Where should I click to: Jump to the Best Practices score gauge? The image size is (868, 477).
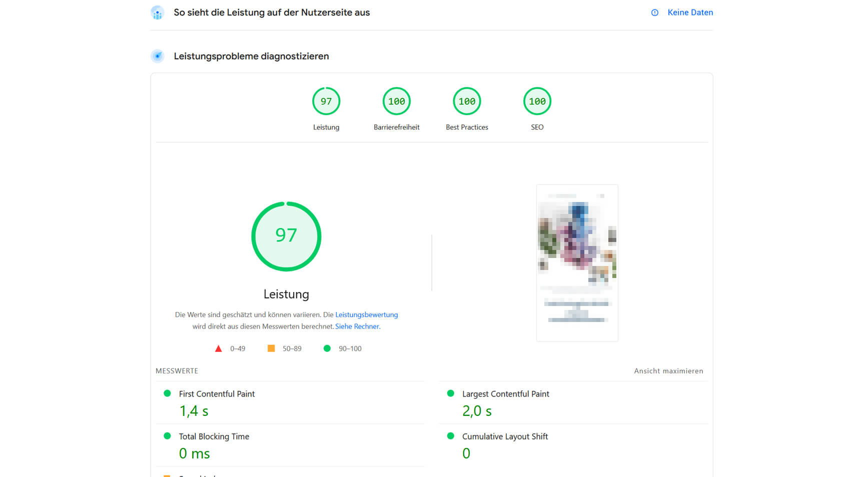[x=467, y=101]
